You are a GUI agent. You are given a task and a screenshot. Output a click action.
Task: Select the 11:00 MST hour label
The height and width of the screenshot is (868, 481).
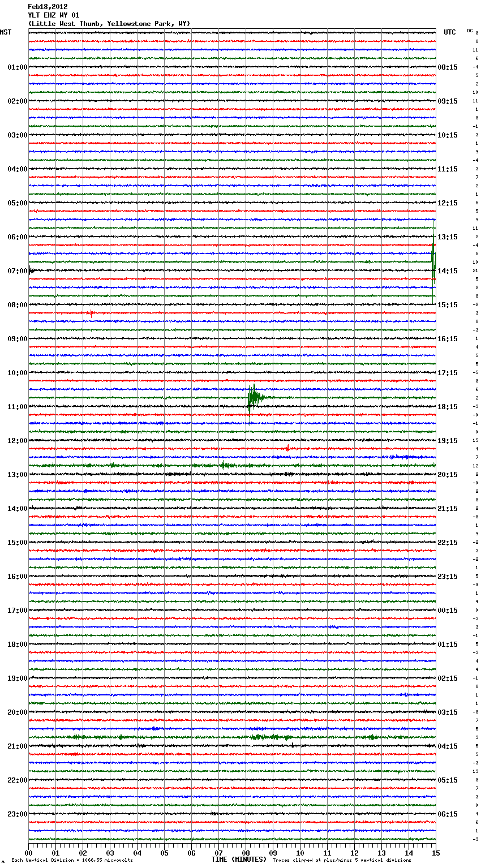click(18, 407)
